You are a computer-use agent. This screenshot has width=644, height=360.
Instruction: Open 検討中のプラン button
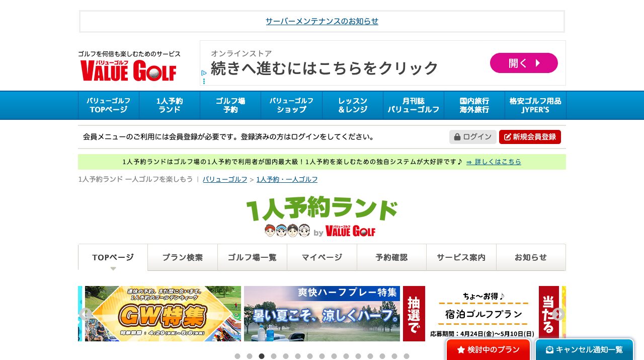pos(488,349)
